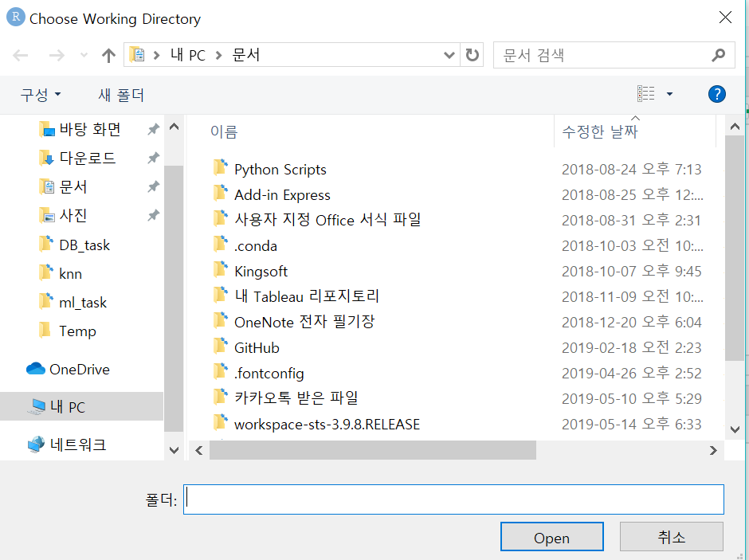Select 문서 in the sidebar
This screenshot has height=560, width=749.
63,186
